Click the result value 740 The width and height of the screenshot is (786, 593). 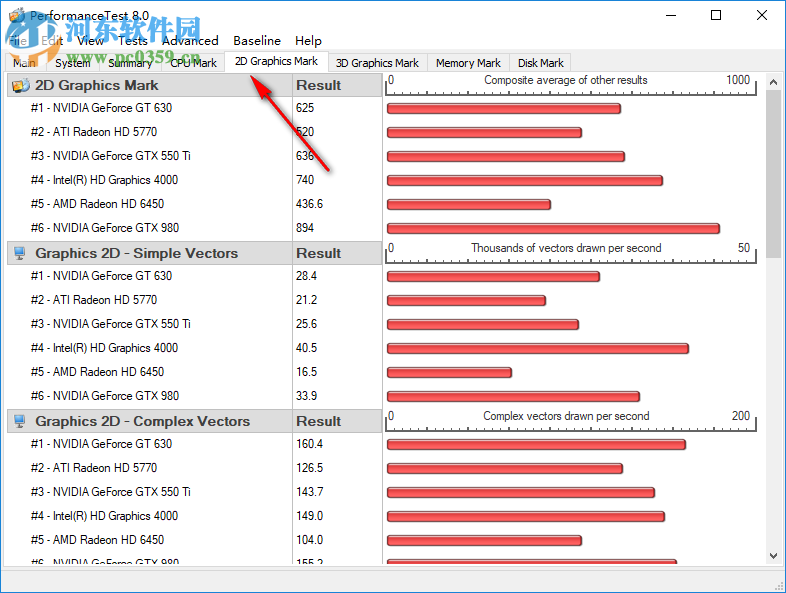tap(305, 180)
